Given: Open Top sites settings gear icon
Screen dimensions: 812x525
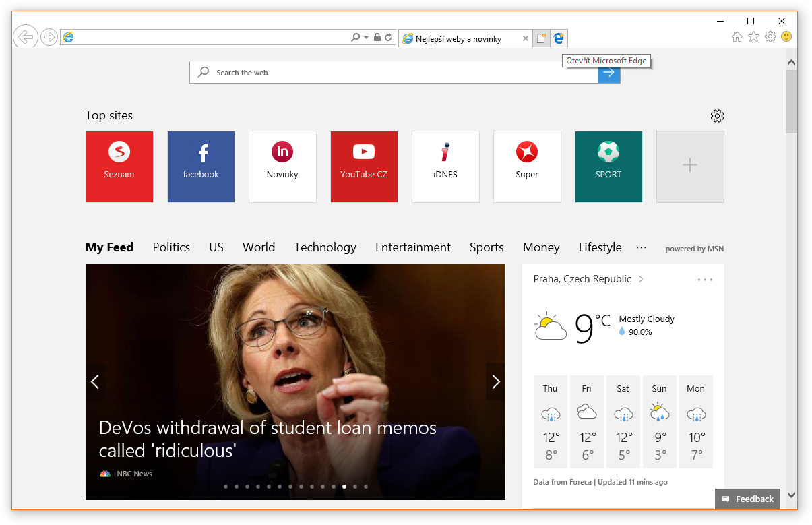Looking at the screenshot, I should point(717,116).
